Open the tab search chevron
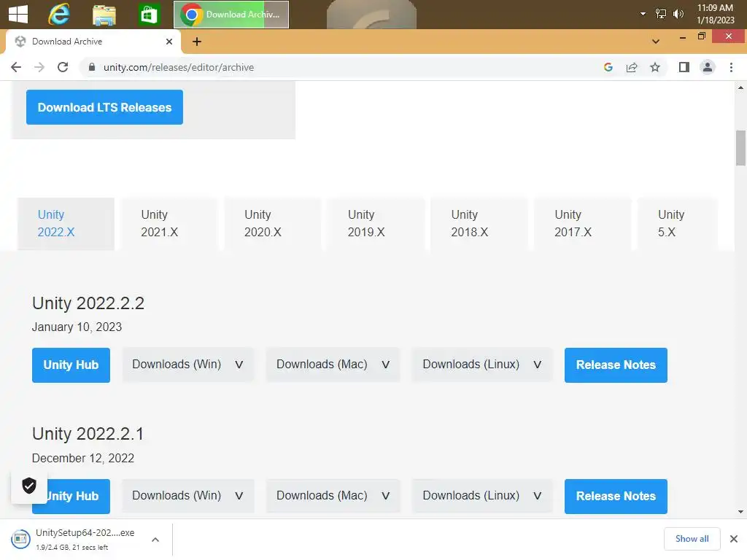Screen dimensions: 747x560 coord(656,42)
